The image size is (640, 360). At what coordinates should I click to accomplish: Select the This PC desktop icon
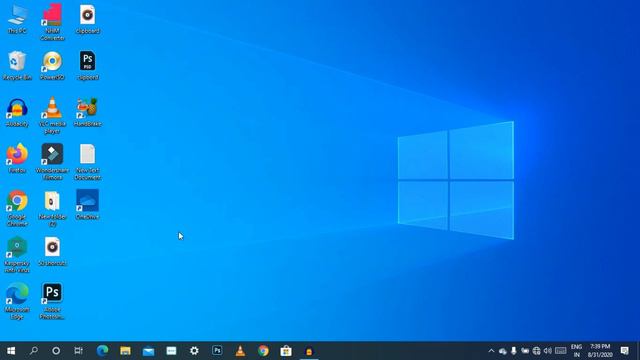[17, 19]
